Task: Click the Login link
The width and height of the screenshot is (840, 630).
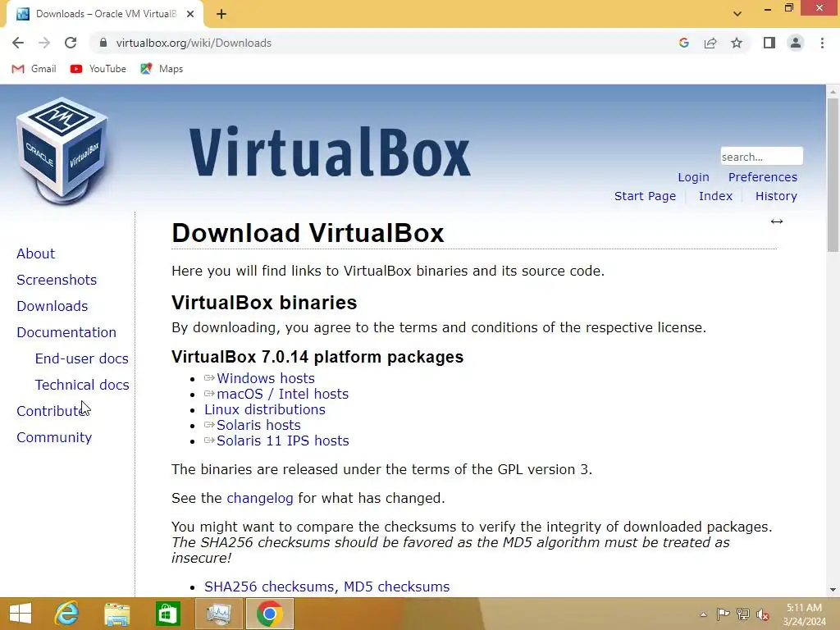Action: click(693, 177)
